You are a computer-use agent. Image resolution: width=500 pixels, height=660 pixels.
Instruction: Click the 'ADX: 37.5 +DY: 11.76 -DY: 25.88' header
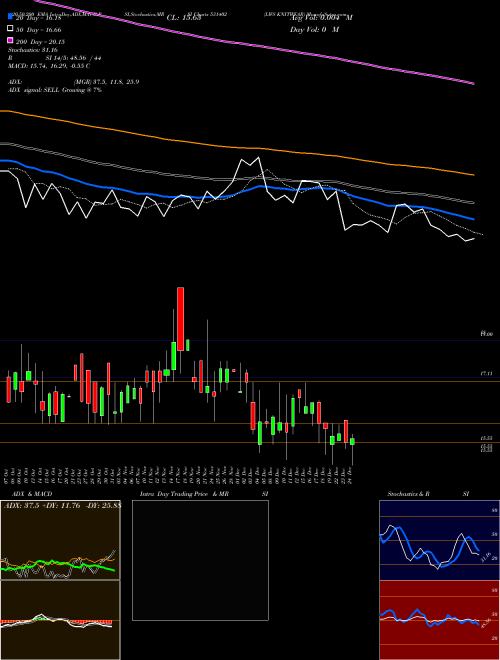click(62, 506)
